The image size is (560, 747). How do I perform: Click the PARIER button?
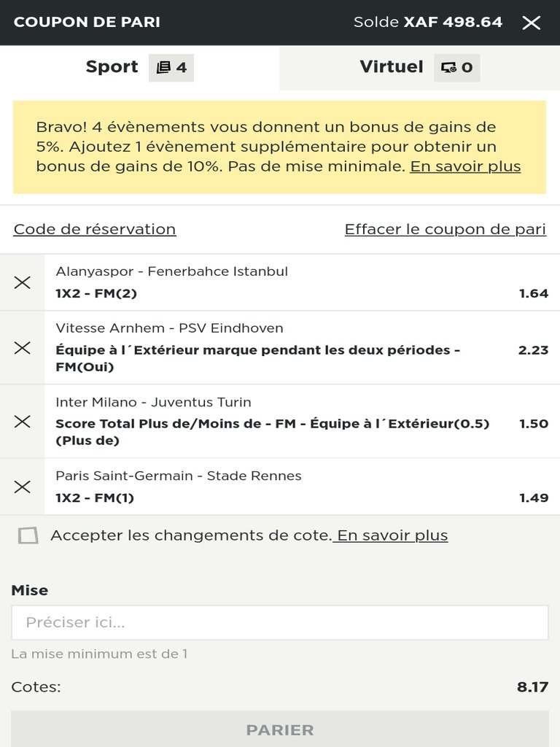pos(280,729)
